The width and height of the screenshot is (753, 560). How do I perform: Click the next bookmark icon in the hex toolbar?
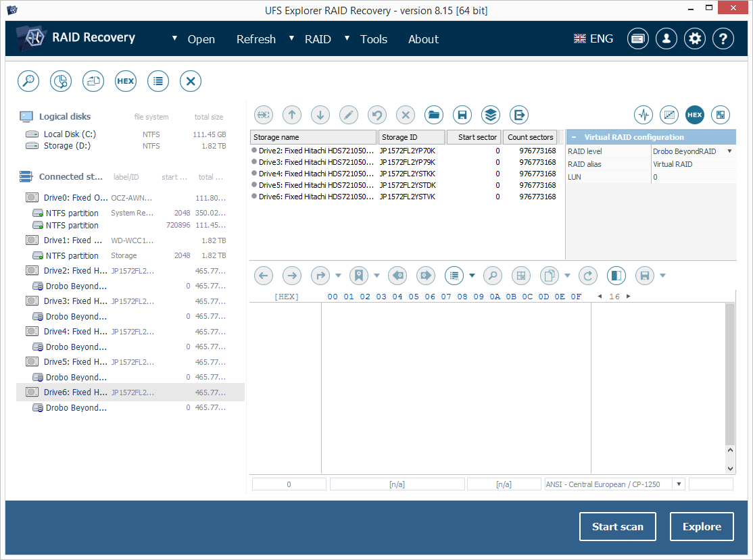point(425,276)
